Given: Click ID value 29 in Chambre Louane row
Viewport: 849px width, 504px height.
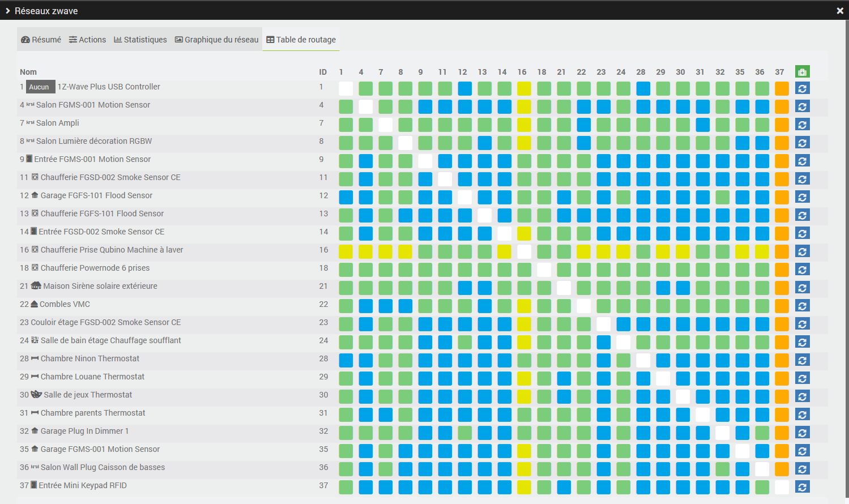Looking at the screenshot, I should coord(323,377).
